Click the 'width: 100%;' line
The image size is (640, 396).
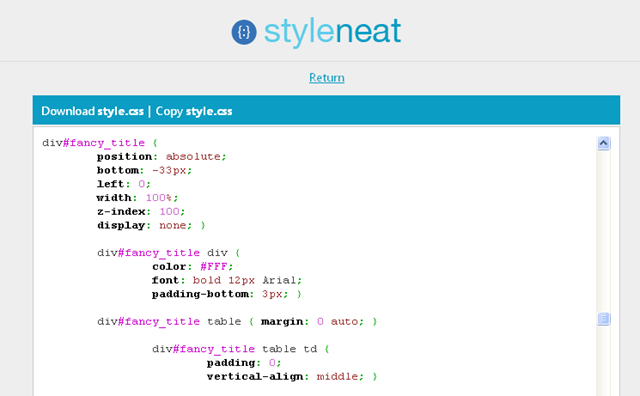[x=138, y=198]
